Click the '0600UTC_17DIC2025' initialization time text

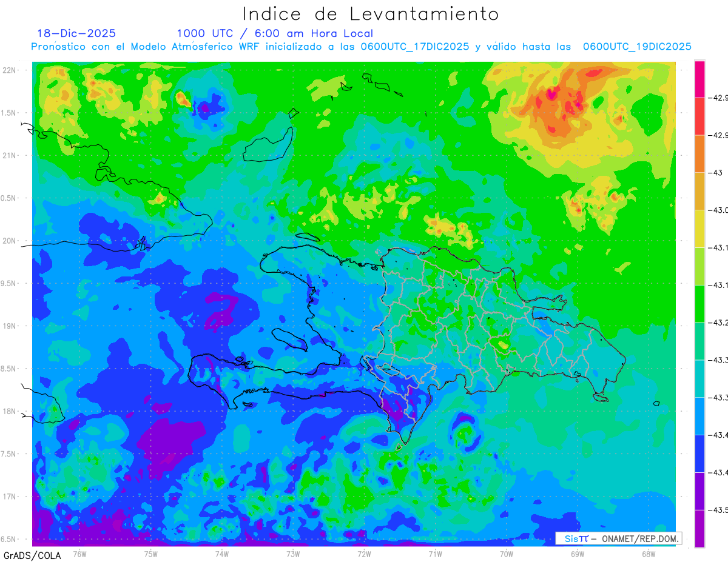coord(415,47)
